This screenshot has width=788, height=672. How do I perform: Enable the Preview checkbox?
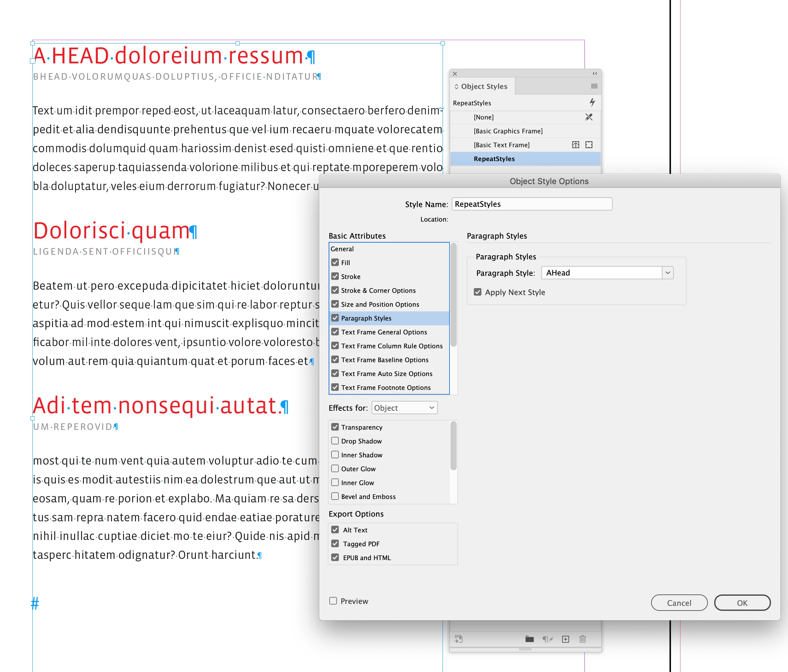pos(333,601)
